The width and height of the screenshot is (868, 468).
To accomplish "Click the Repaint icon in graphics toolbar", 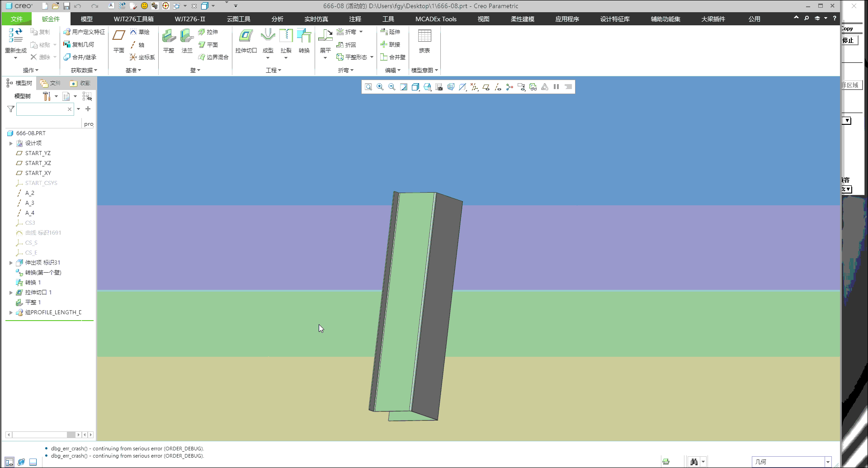I will pyautogui.click(x=404, y=87).
